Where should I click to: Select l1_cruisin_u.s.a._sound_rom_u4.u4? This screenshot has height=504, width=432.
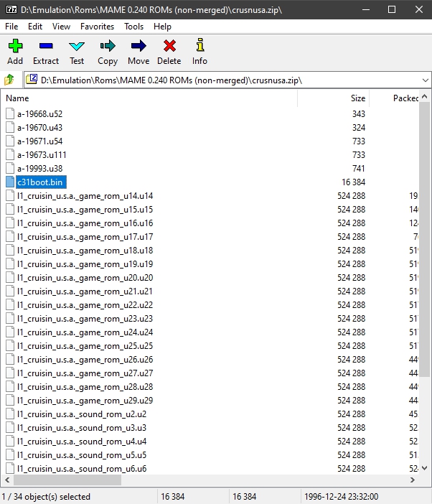tap(82, 442)
